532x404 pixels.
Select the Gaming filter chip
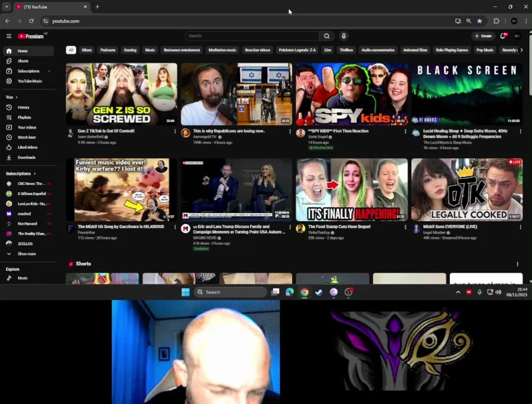(130, 50)
